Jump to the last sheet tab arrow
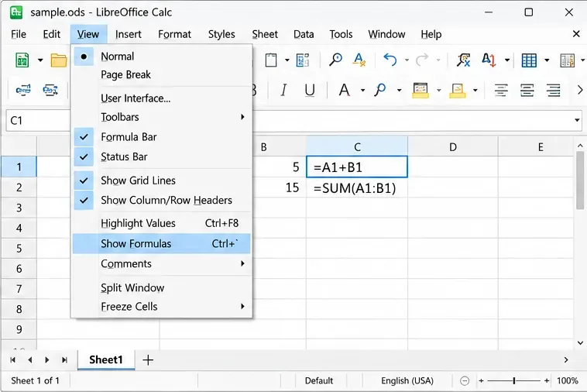The image size is (587, 392). click(64, 359)
